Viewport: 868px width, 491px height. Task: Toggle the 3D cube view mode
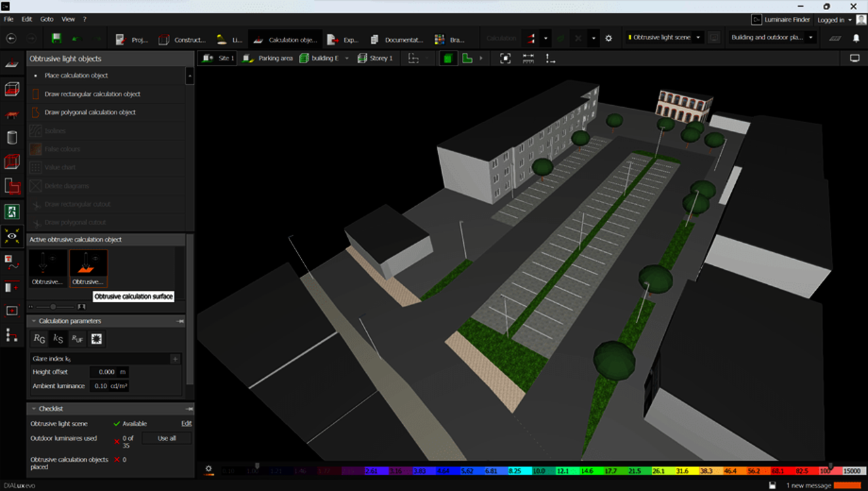[x=448, y=58]
